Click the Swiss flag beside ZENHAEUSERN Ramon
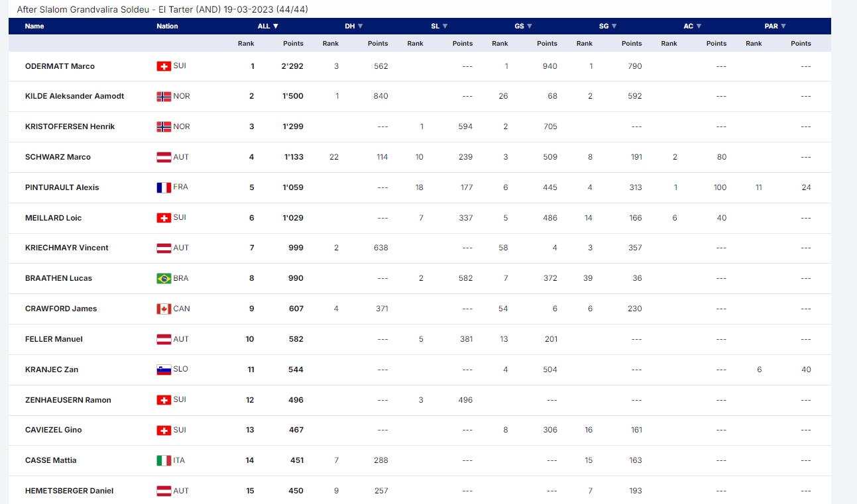Image resolution: width=857 pixels, height=504 pixels. (x=164, y=400)
